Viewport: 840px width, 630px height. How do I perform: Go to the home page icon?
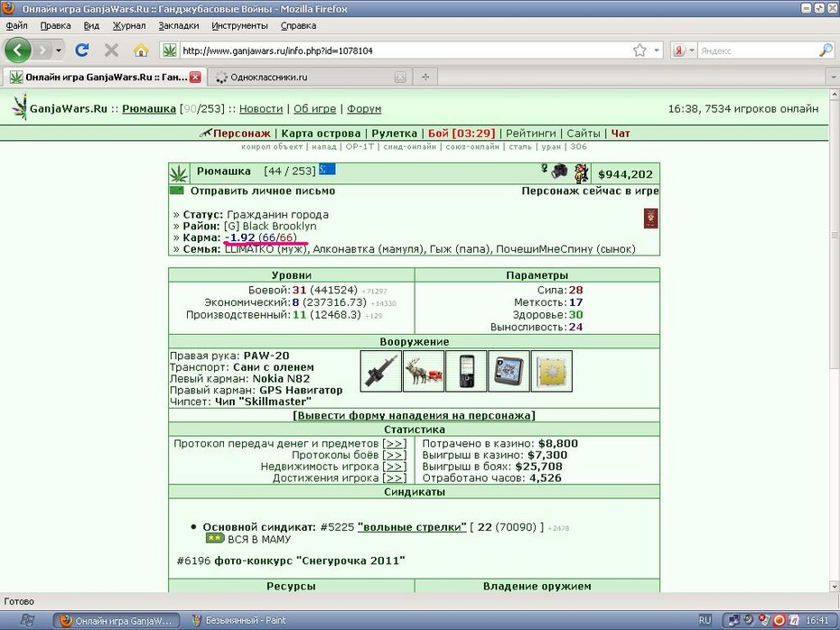(141, 51)
